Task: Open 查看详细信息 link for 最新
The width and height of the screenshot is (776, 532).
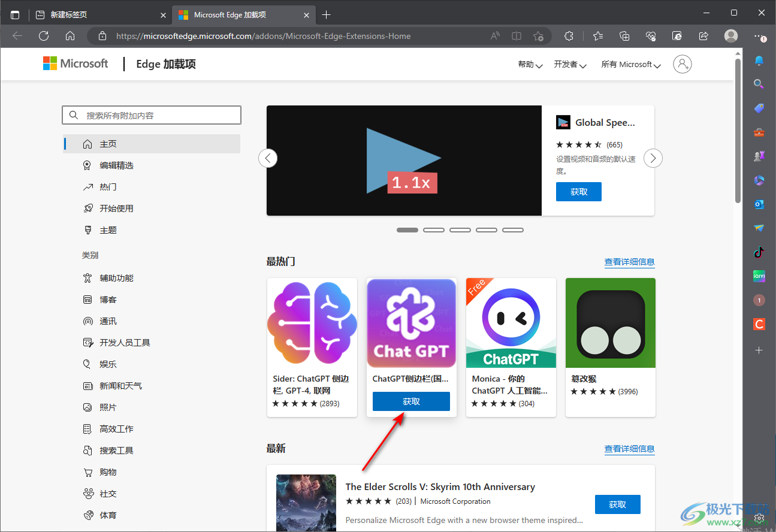Action: click(x=629, y=449)
